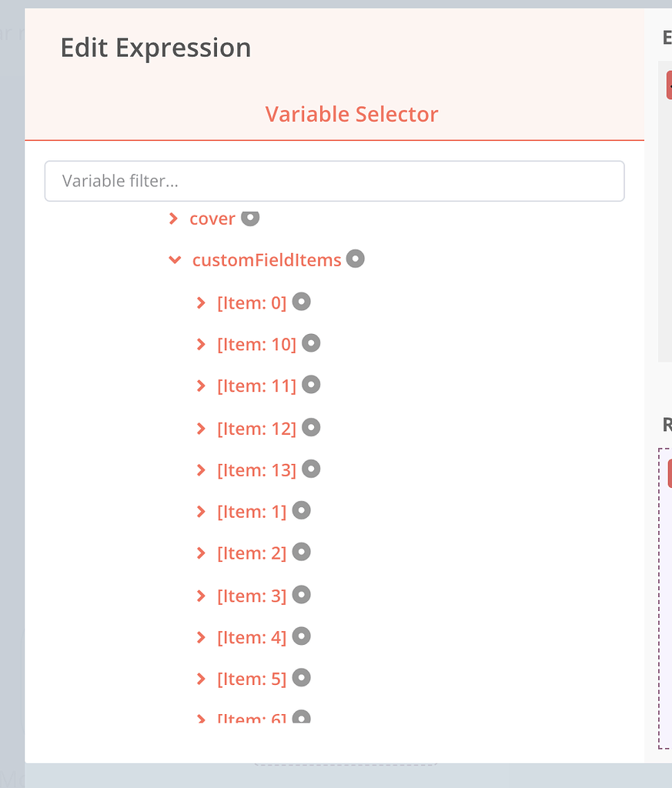The height and width of the screenshot is (788, 672).
Task: Select the [Item: 5] tree label
Action: click(252, 679)
